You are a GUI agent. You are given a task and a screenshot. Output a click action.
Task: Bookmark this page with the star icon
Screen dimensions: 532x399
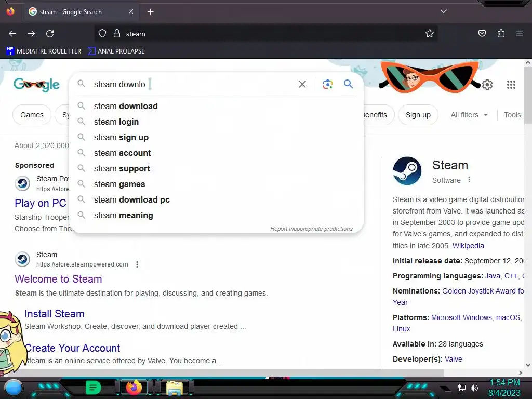[430, 34]
